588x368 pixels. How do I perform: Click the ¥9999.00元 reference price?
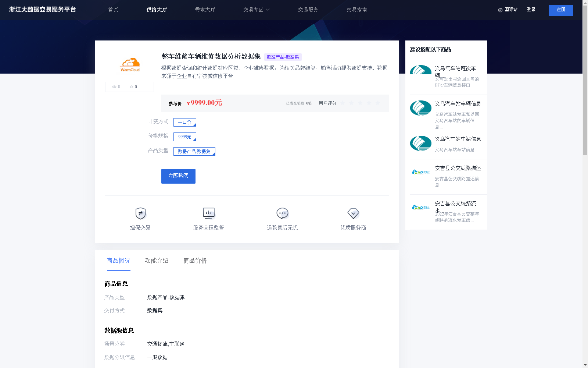(204, 103)
